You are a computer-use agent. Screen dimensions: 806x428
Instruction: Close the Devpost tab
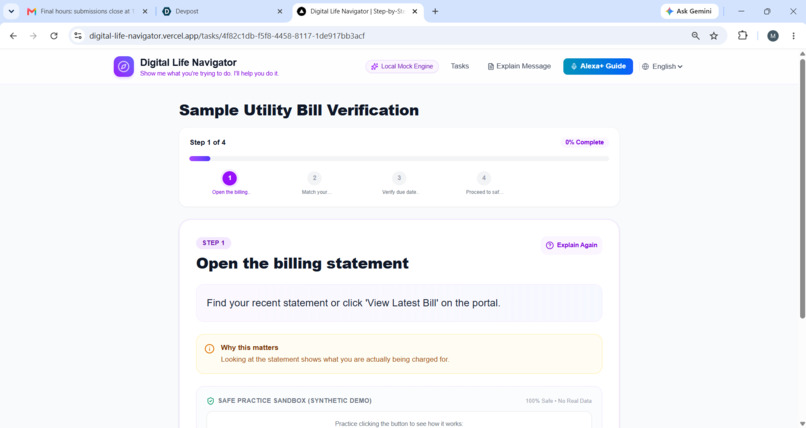pos(280,11)
